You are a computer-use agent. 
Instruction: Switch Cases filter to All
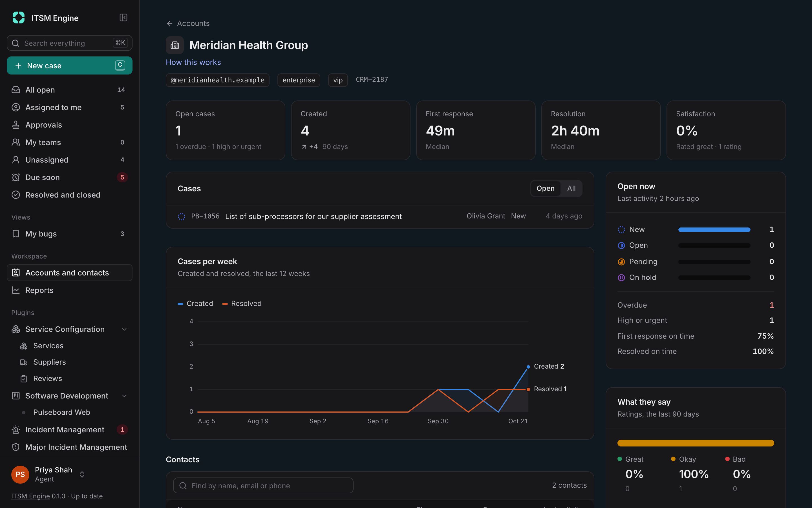pyautogui.click(x=571, y=189)
